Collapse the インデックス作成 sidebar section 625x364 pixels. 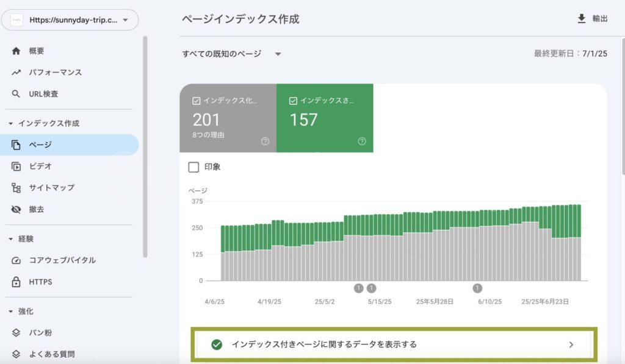coord(11,123)
